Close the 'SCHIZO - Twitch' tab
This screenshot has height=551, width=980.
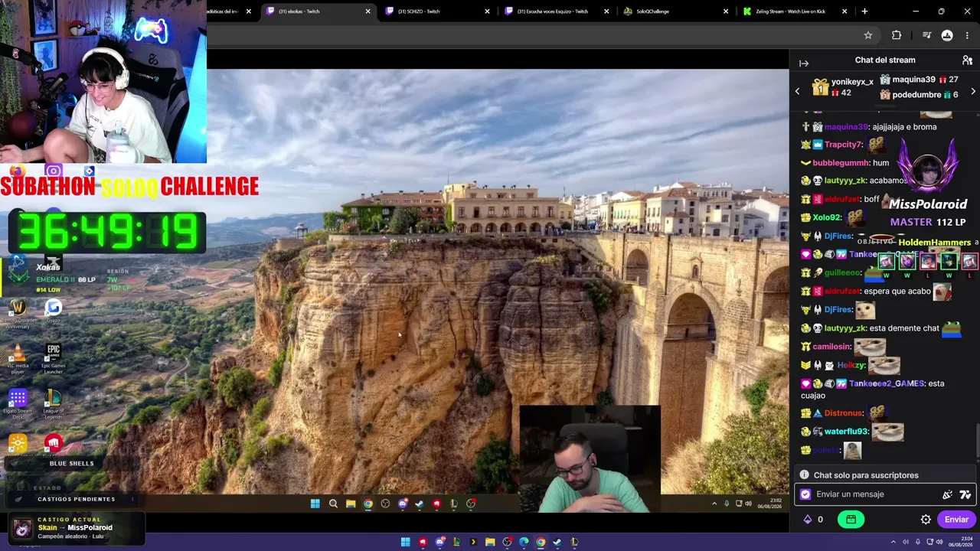pyautogui.click(x=487, y=11)
